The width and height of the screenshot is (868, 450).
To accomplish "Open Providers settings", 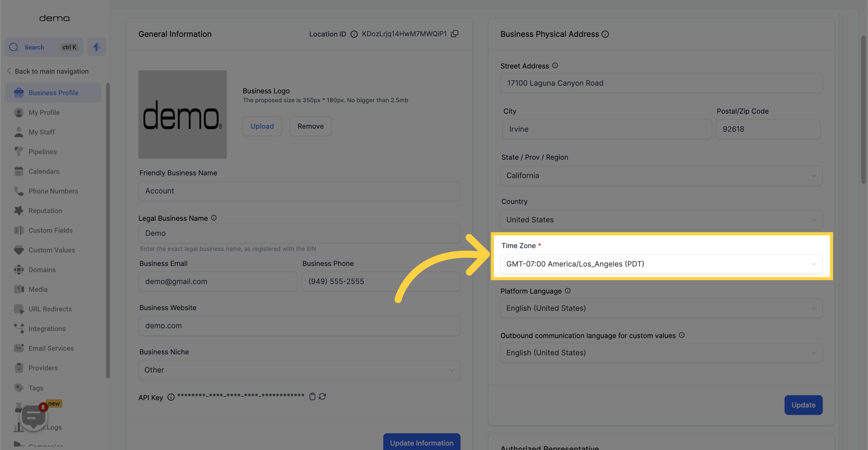I will point(43,368).
